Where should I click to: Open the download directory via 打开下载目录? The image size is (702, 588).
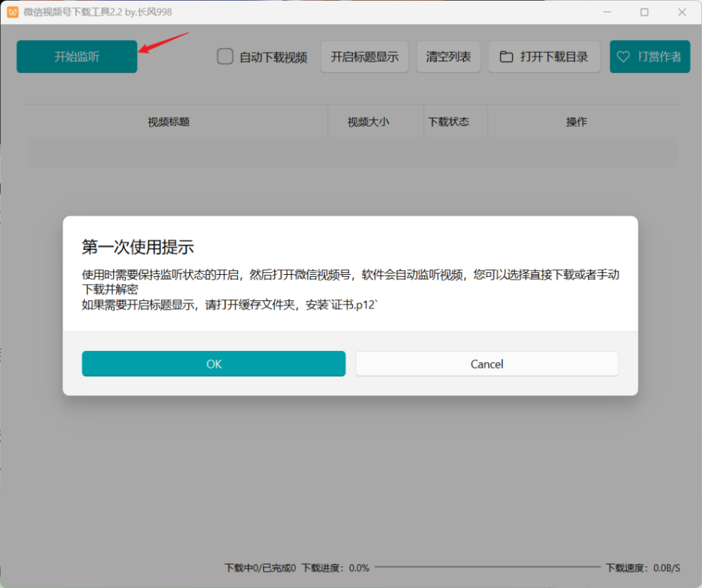(544, 57)
